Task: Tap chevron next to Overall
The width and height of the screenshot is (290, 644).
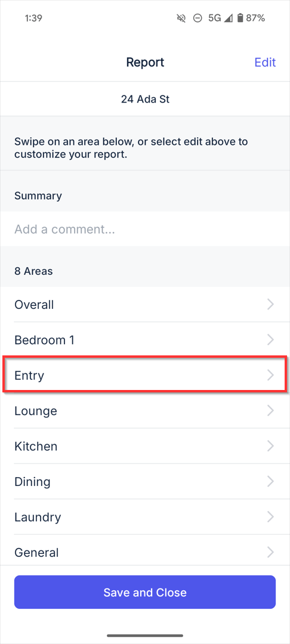Action: (x=270, y=305)
